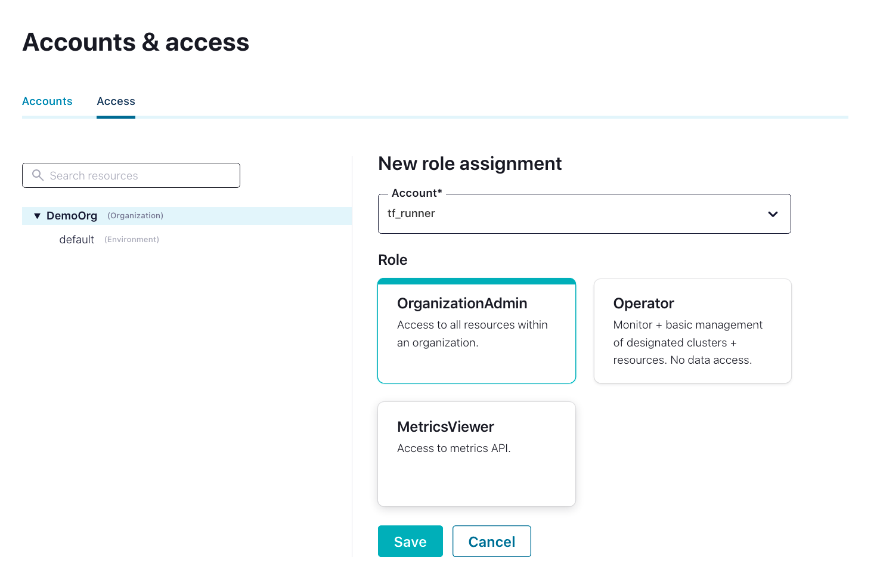The height and width of the screenshot is (588, 880).
Task: Click the tf_runner account field
Action: coord(537,213)
